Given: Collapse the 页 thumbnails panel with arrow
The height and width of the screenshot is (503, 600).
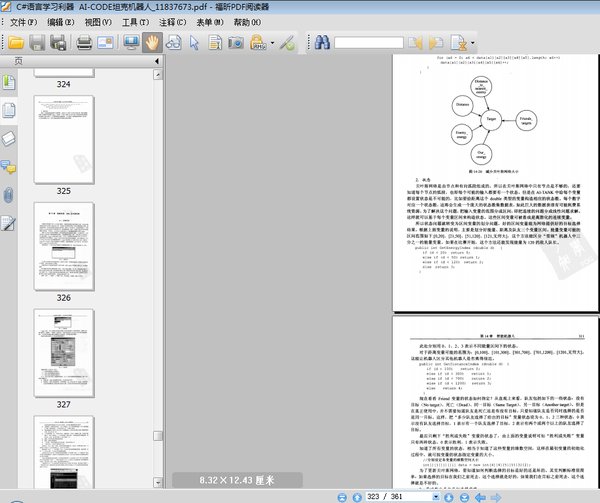Looking at the screenshot, I should [158, 62].
